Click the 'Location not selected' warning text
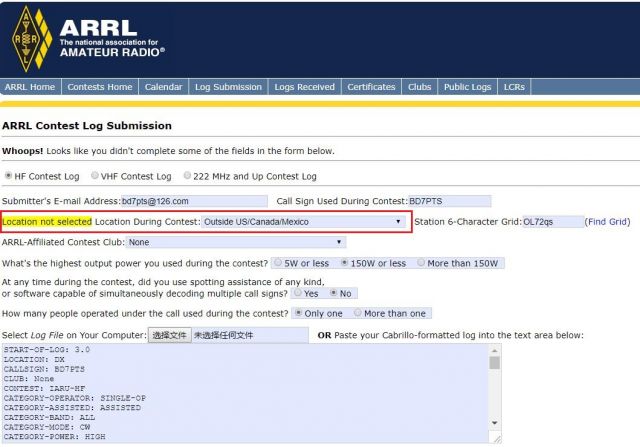The width and height of the screenshot is (640, 447). (47, 222)
